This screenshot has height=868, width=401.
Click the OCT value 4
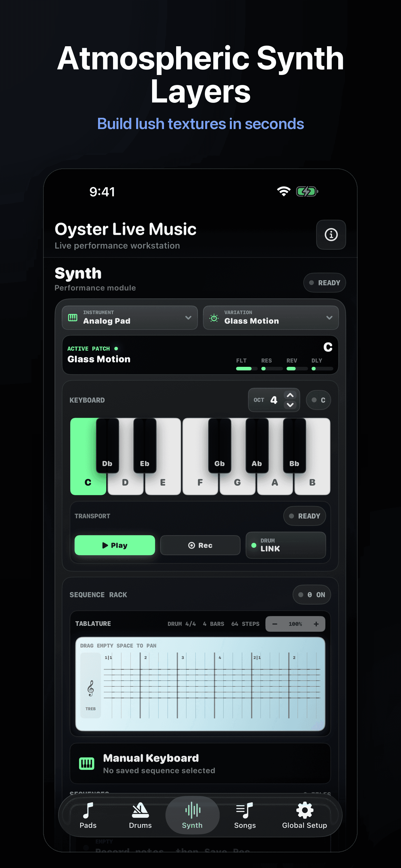pyautogui.click(x=274, y=400)
